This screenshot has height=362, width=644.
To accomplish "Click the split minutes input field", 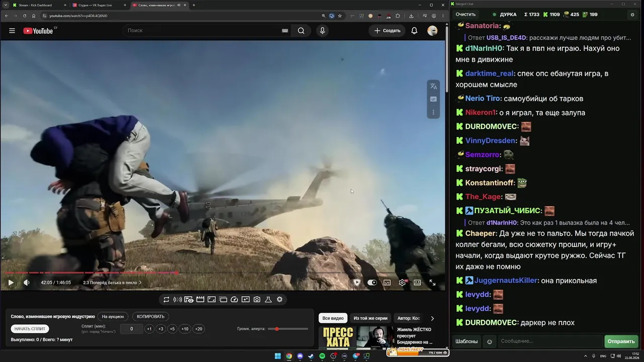I will pos(132,329).
